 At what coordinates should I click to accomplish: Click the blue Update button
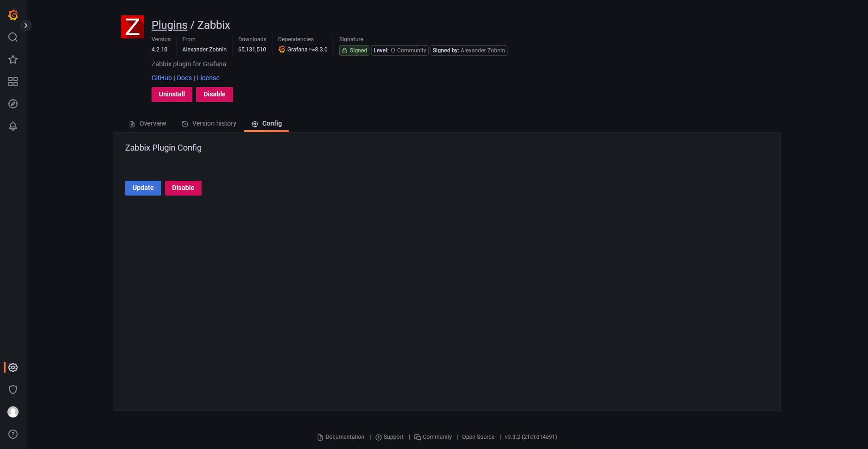[143, 188]
